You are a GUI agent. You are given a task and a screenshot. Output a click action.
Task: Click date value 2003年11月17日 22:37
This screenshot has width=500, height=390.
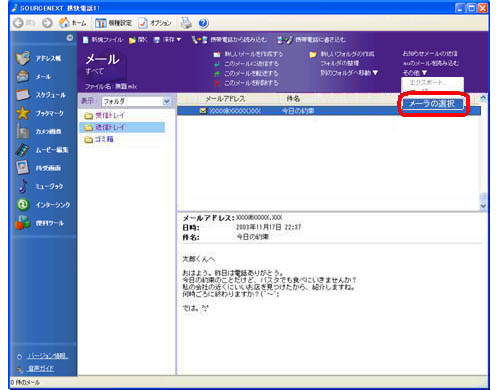(269, 227)
